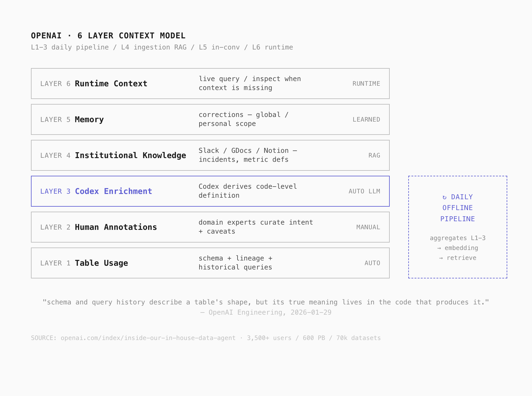Click 'Codex derives code-level definition' text
Viewport: 532px width, 396px height.
(x=248, y=191)
